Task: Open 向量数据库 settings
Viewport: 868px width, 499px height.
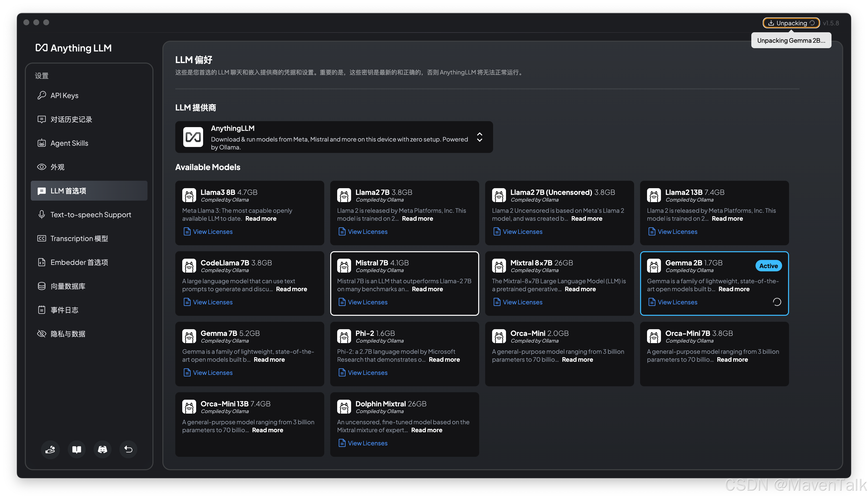Action: pyautogui.click(x=89, y=286)
